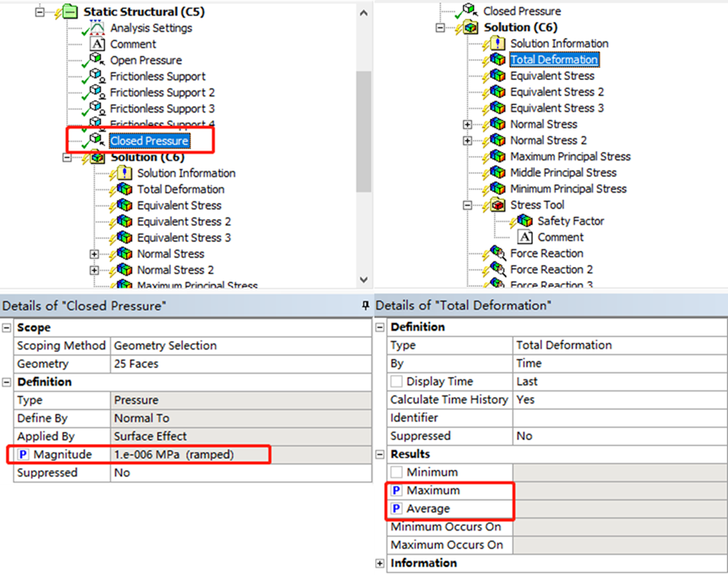Toggle the Minimum parameter checkbox
Image resolution: width=728 pixels, height=575 pixels.
[396, 472]
